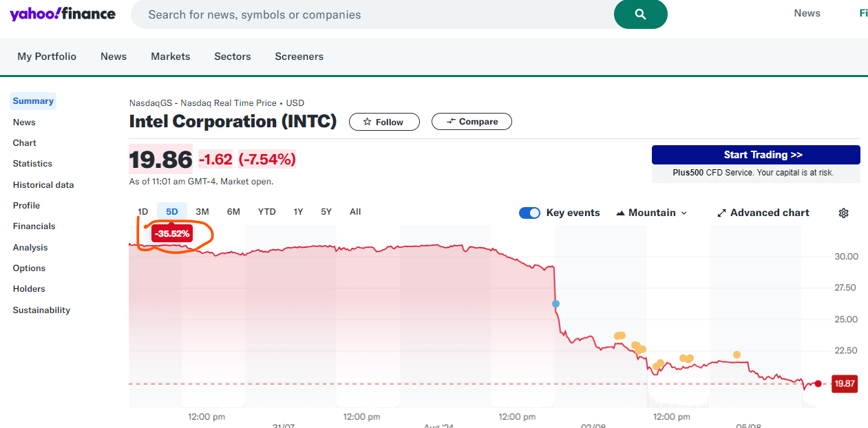Select the 6M chart range
The image size is (868, 428).
(x=233, y=212)
